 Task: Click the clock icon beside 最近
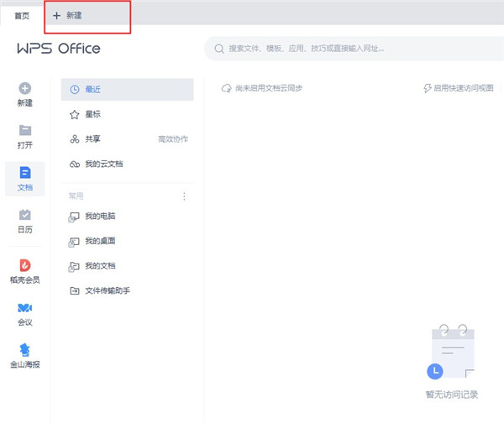pos(75,89)
